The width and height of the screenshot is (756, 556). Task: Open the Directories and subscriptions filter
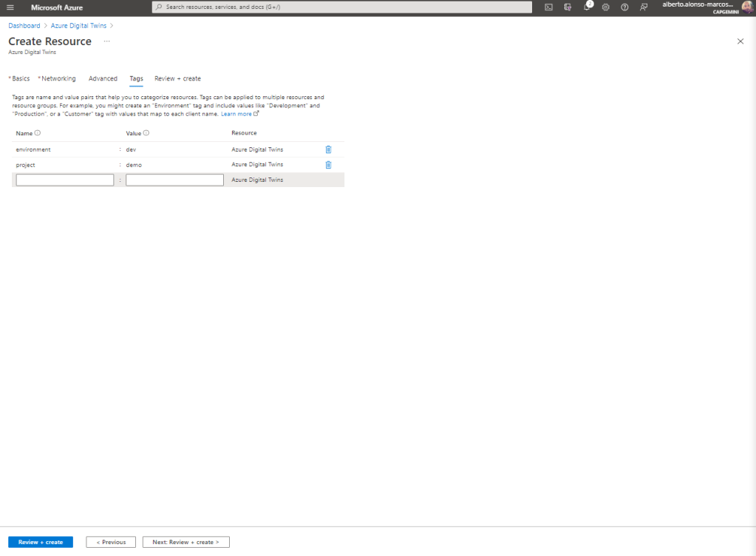568,7
